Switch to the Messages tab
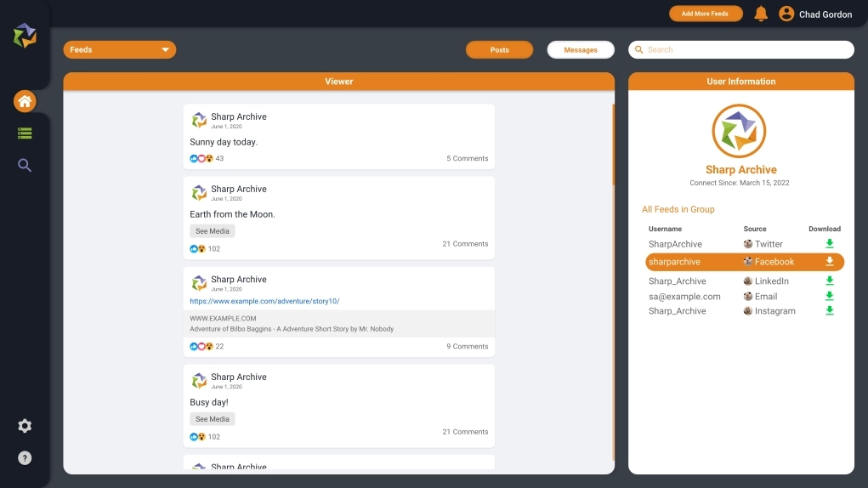The height and width of the screenshot is (488, 868). tap(581, 50)
